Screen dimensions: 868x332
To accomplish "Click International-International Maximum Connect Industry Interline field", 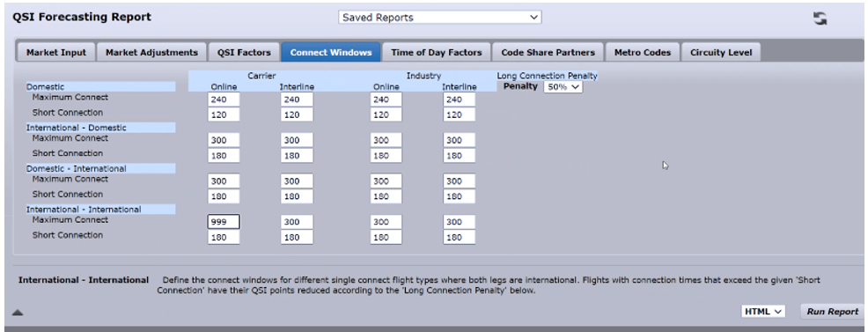I will [x=459, y=222].
